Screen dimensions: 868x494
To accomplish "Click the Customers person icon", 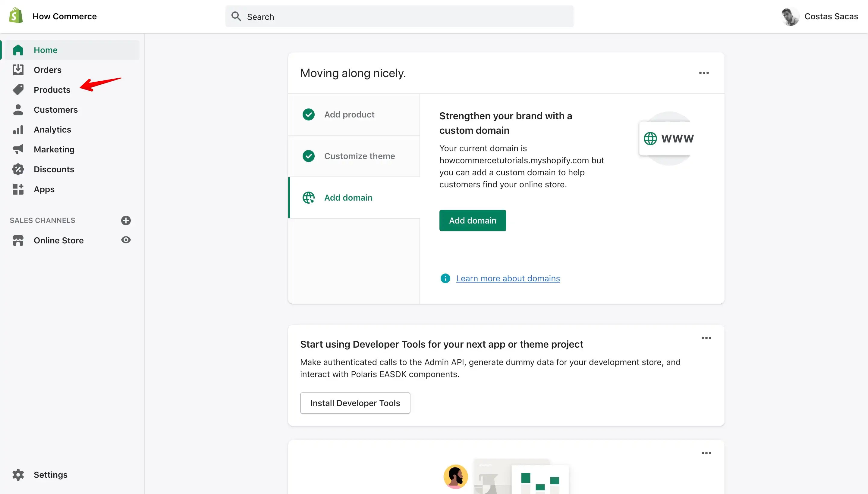I will click(18, 109).
